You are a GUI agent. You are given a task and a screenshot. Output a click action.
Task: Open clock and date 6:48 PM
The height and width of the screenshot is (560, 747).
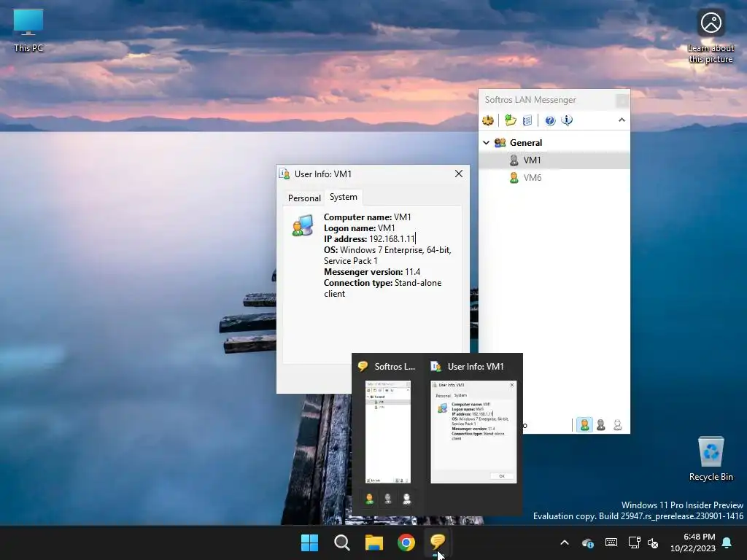(693, 542)
